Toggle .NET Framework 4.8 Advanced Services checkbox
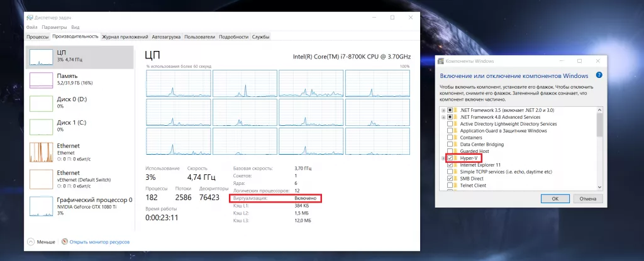The height and width of the screenshot is (261, 644). click(x=450, y=117)
